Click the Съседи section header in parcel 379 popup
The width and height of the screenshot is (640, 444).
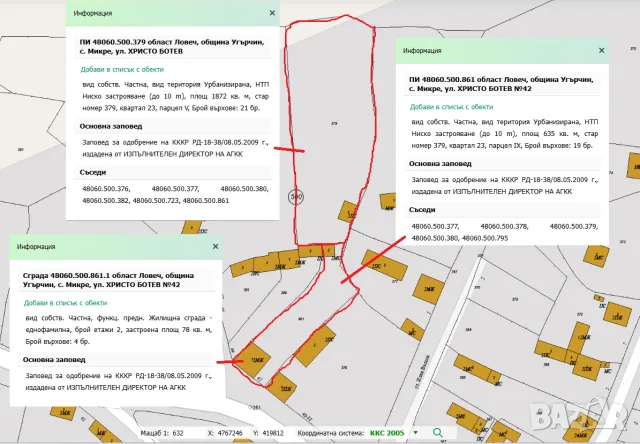(93, 172)
